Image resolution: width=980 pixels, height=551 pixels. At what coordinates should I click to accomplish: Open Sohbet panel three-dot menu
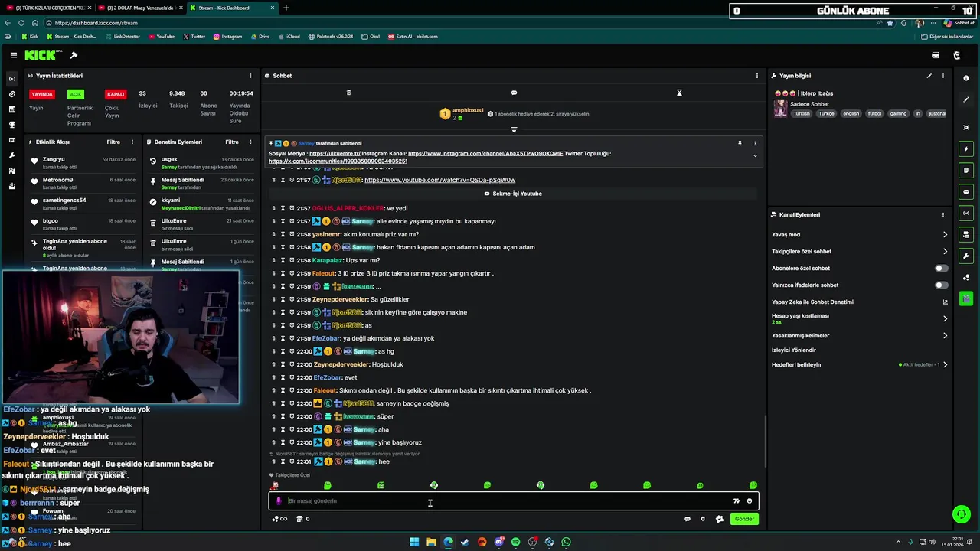coord(757,76)
